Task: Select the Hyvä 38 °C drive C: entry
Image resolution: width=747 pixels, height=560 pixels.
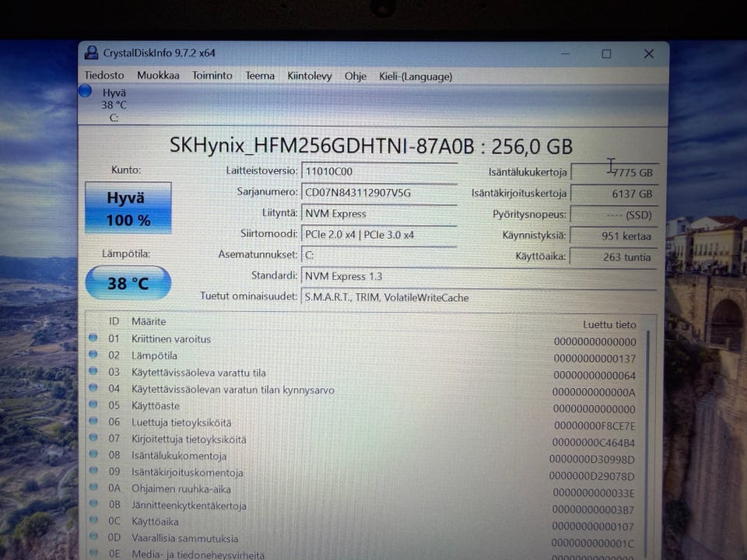Action: click(114, 105)
